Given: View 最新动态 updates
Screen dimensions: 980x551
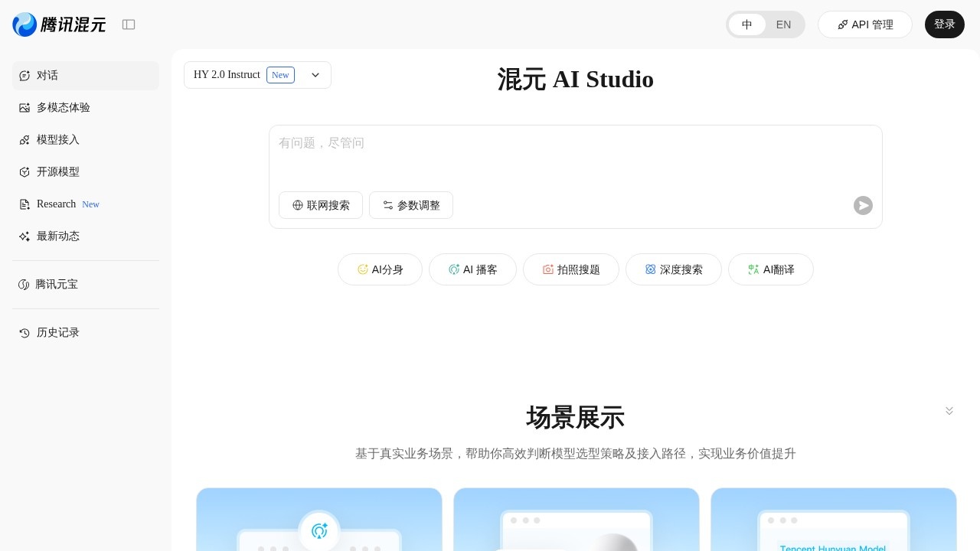Looking at the screenshot, I should [58, 236].
